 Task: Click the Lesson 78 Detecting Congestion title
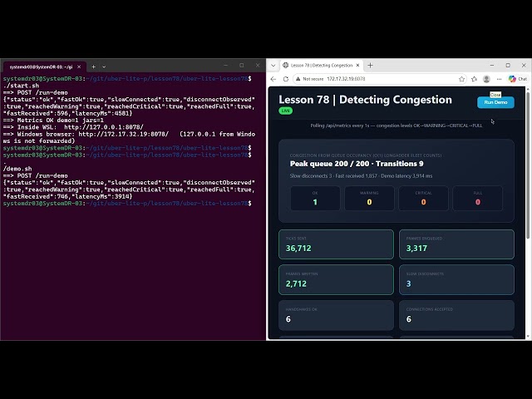tap(366, 100)
